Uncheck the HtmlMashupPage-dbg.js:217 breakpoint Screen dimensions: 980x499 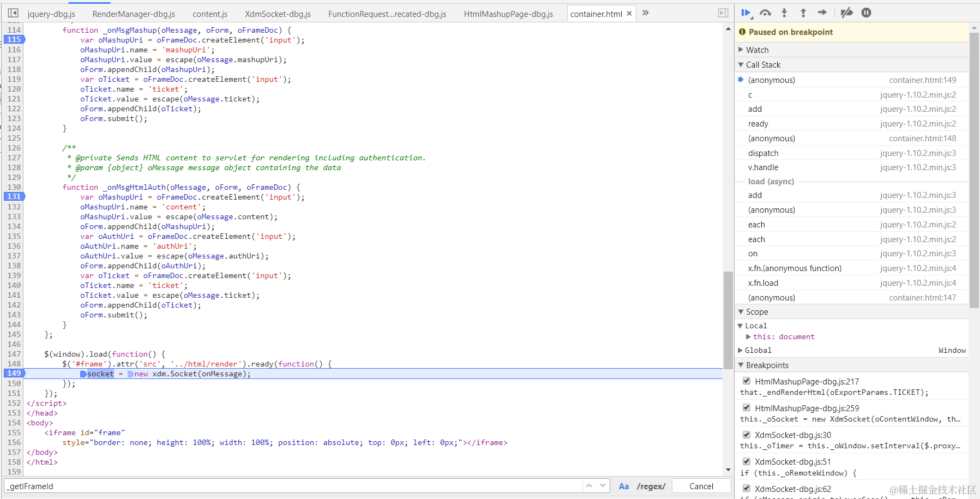pyautogui.click(x=747, y=381)
